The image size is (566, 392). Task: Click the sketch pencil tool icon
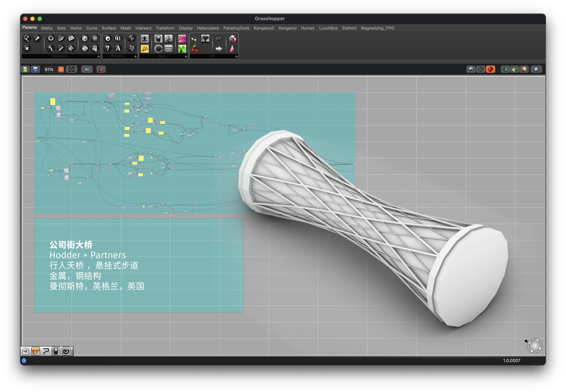click(101, 69)
